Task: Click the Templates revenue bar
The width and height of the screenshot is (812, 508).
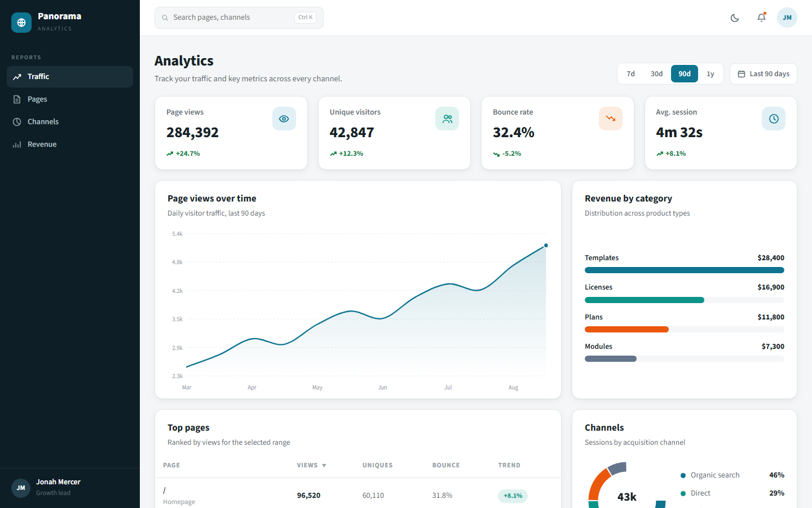Action: (x=685, y=270)
